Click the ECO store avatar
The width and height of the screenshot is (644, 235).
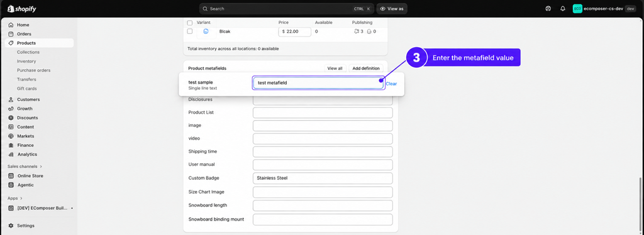577,9
